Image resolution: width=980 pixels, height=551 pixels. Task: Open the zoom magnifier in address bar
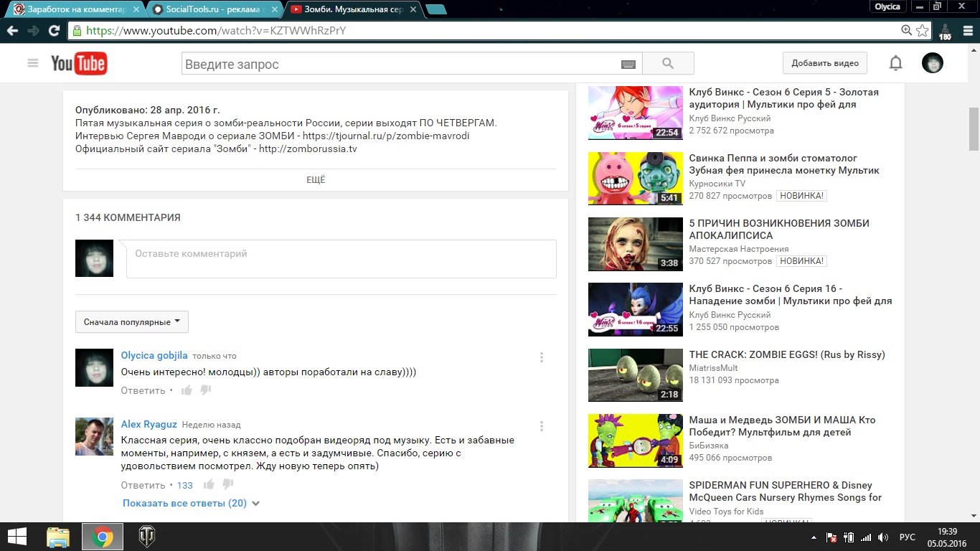point(907,30)
